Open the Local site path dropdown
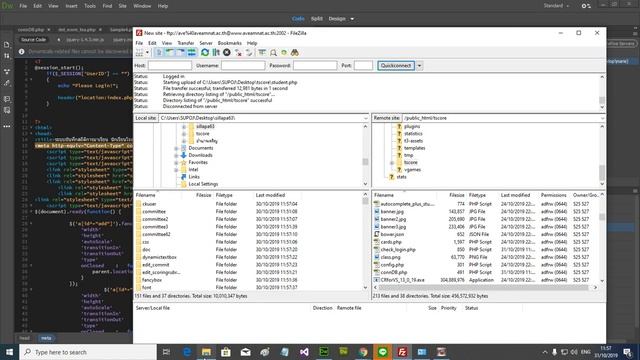Screen dimensions: 640x360 365,118
